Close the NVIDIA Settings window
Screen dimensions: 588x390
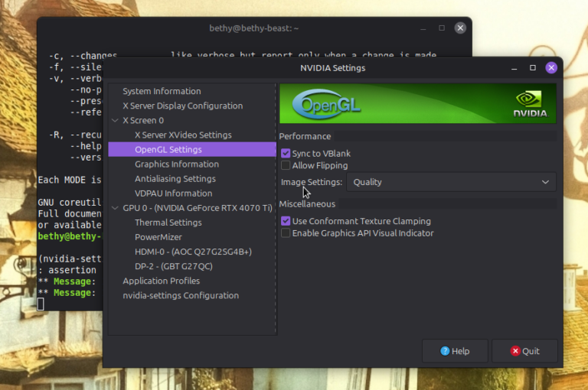click(551, 68)
